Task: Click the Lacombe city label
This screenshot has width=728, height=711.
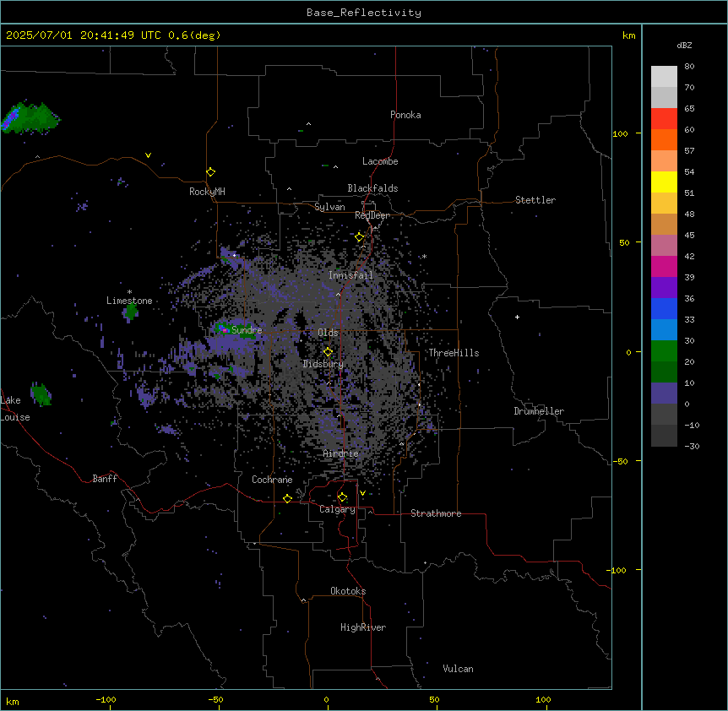Action: click(380, 161)
